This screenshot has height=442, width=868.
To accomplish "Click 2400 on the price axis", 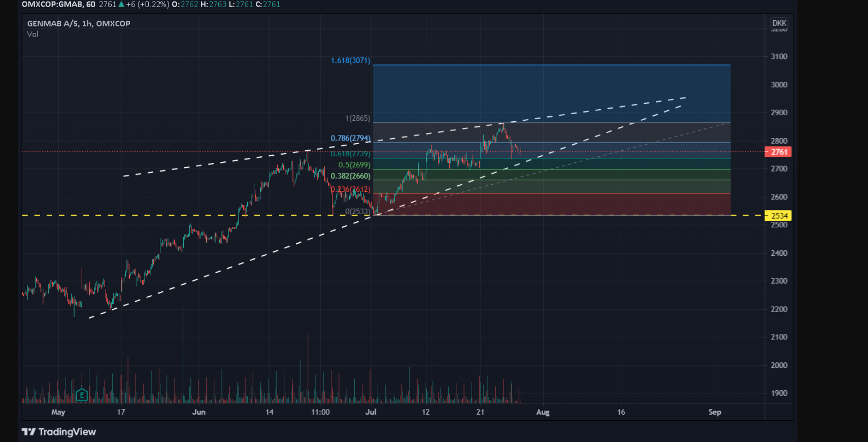I will pos(779,253).
